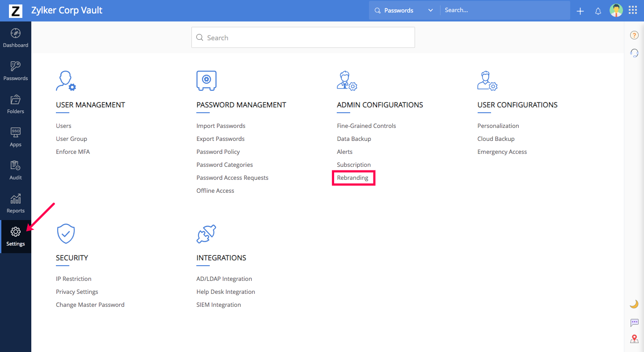Open the Audit sidebar section
The image size is (644, 352).
point(16,170)
